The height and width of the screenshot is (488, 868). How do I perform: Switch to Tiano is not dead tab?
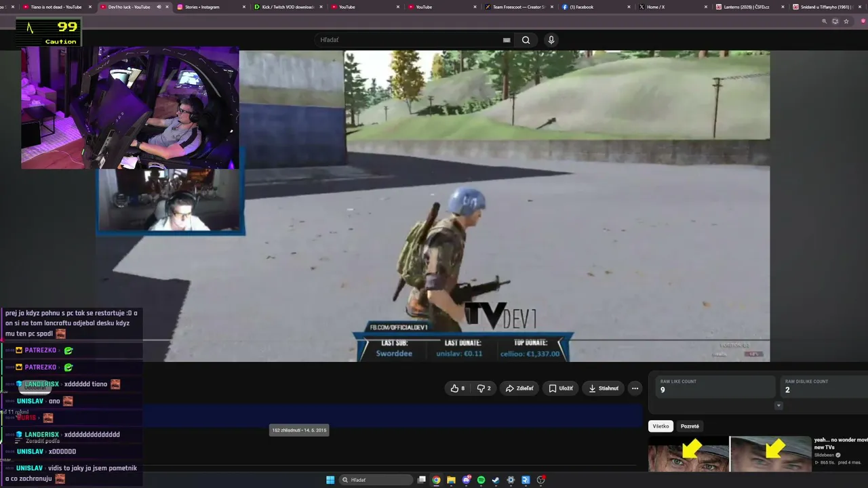tap(56, 7)
